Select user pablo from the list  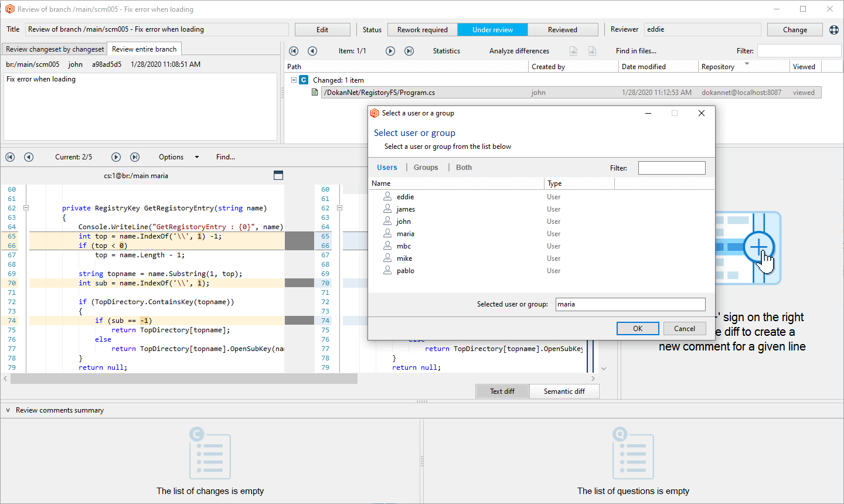tap(406, 271)
